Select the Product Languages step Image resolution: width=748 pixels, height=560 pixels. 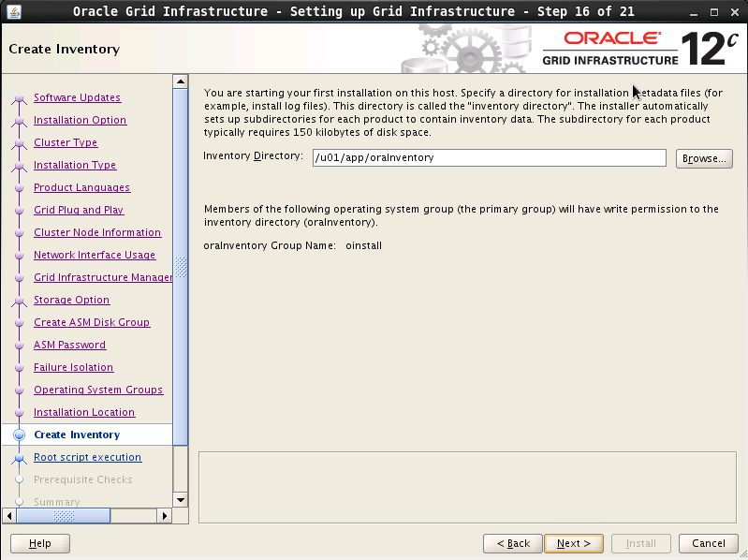click(81, 187)
